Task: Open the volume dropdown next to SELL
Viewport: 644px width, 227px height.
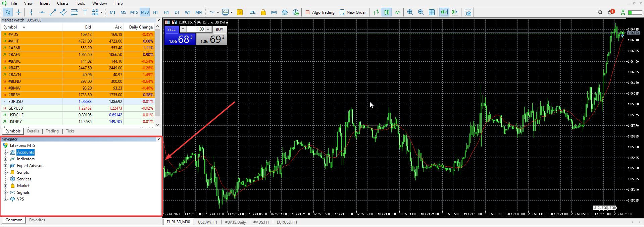Action: (x=183, y=29)
